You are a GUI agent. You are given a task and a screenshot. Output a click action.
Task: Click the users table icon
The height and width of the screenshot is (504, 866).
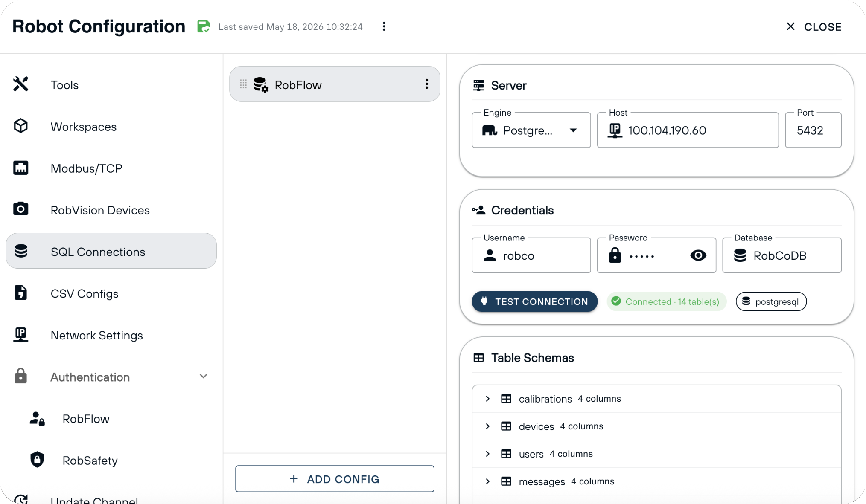tap(506, 454)
